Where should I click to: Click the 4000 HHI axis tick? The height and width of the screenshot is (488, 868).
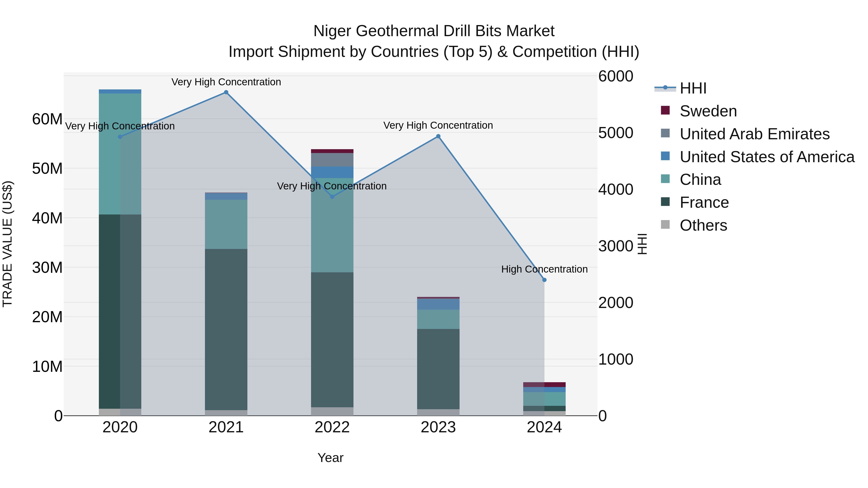tap(616, 189)
